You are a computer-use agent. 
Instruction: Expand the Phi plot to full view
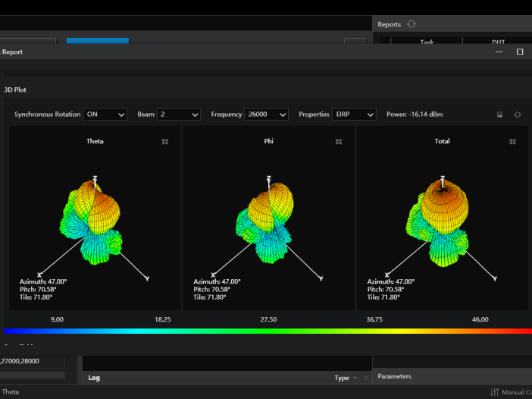pyautogui.click(x=339, y=142)
